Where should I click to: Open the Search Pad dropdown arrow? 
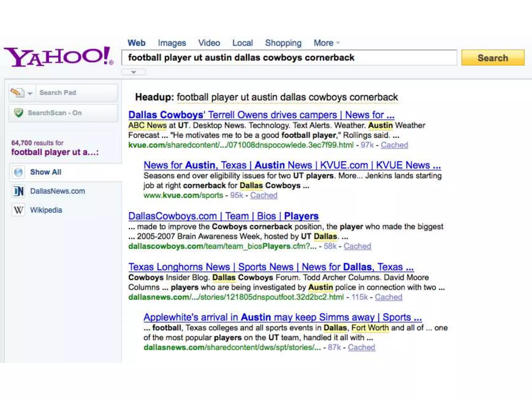30,93
